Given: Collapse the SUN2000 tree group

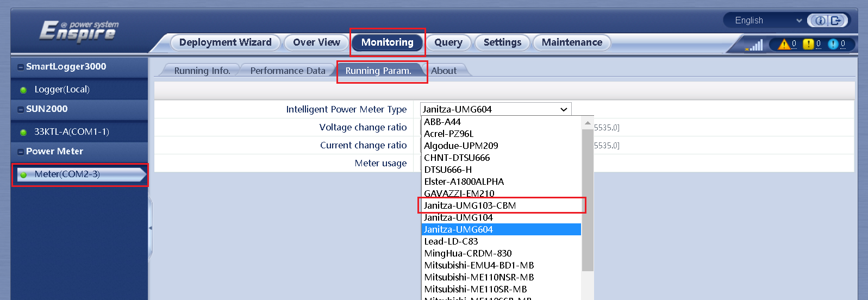Looking at the screenshot, I should [21, 110].
